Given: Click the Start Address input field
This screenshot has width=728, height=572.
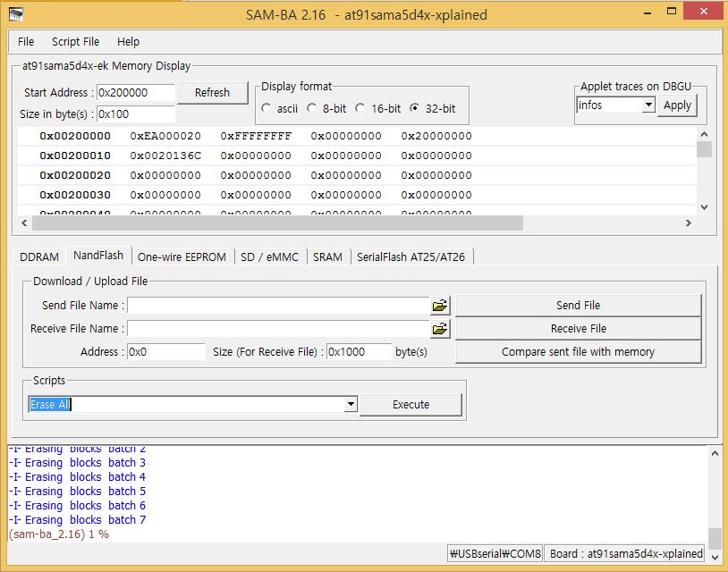Looking at the screenshot, I should [134, 93].
